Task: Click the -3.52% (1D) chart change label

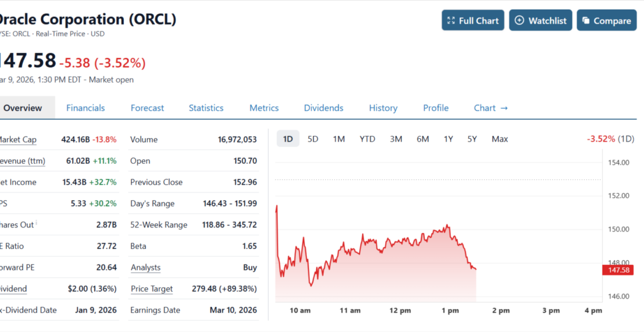Action: 610,139
